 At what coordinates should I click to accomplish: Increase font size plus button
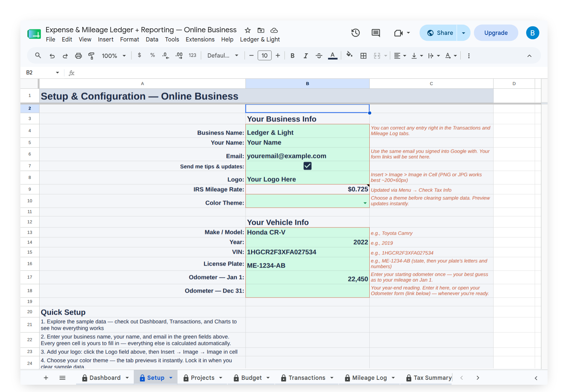tap(278, 56)
